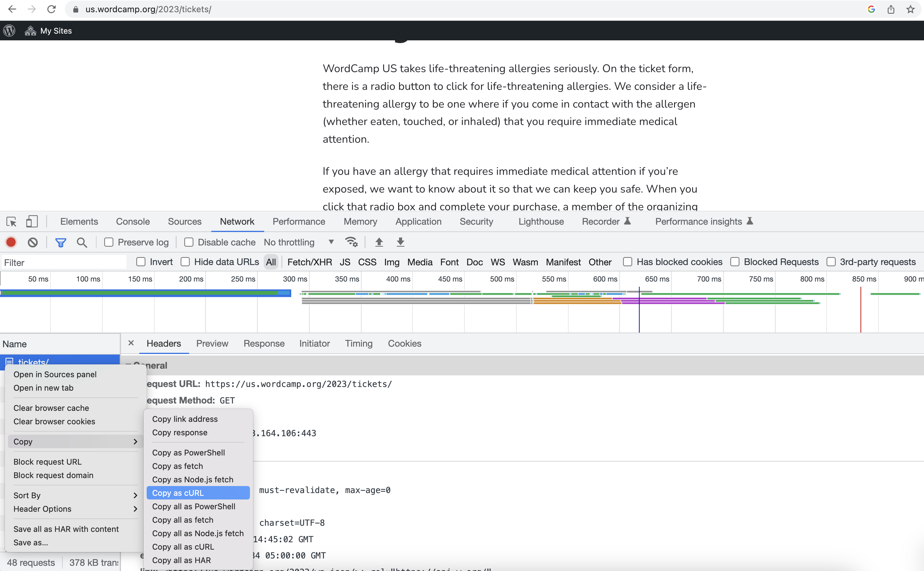Filter requests by CSS

tap(367, 262)
